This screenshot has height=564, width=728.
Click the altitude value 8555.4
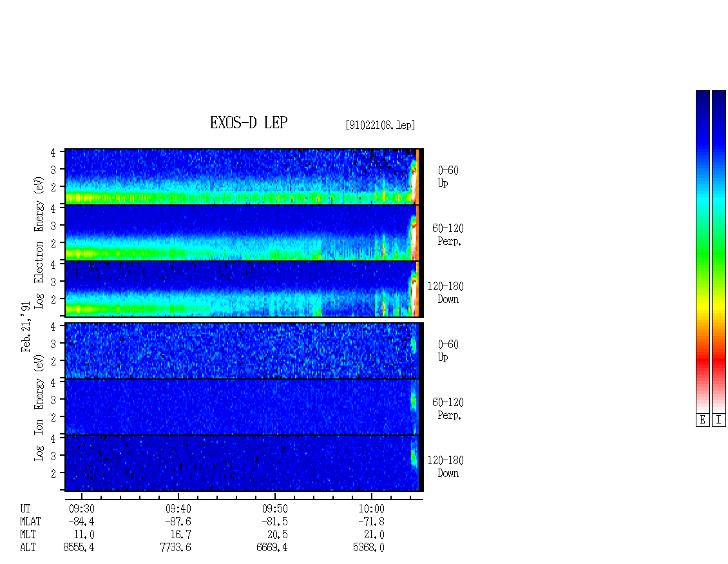tap(79, 548)
